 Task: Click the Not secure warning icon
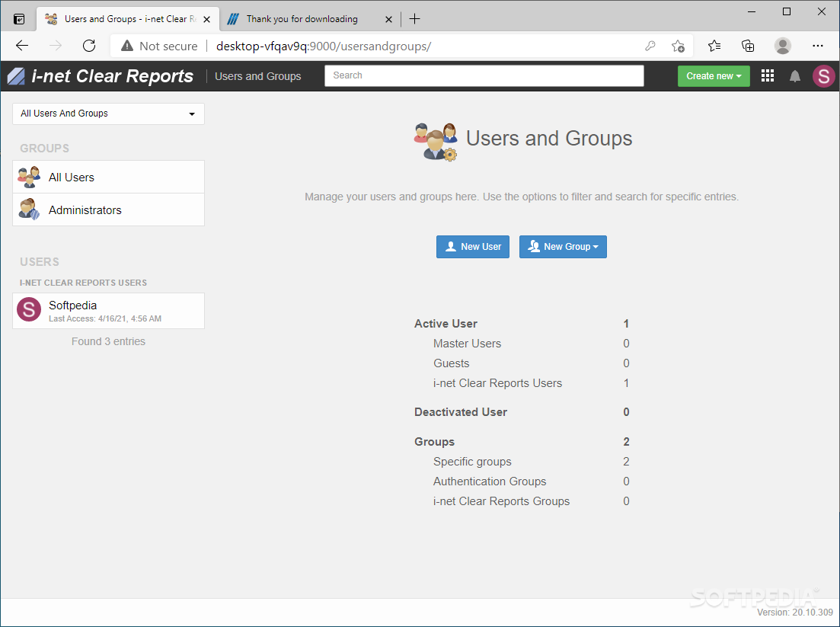click(127, 46)
